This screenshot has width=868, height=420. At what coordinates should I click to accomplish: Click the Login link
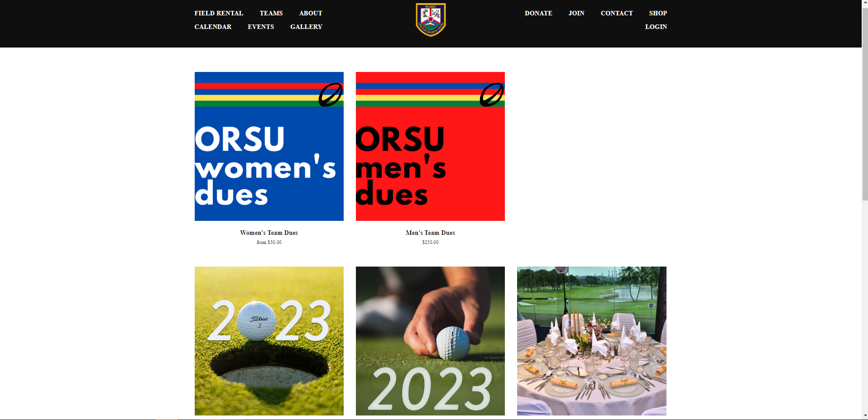656,27
